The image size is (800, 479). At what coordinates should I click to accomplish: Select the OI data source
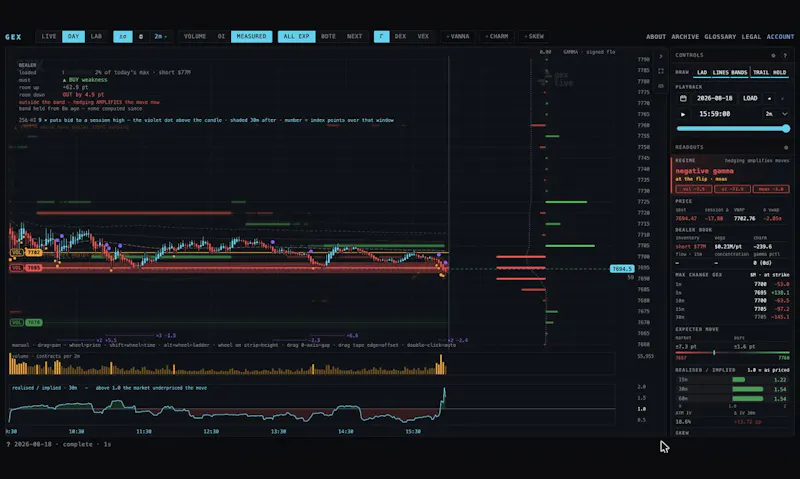pos(221,36)
